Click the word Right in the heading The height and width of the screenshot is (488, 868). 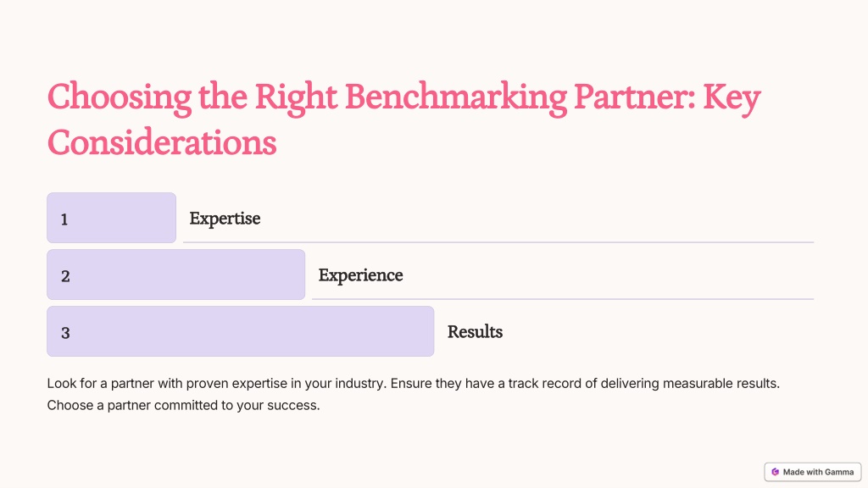click(x=296, y=98)
